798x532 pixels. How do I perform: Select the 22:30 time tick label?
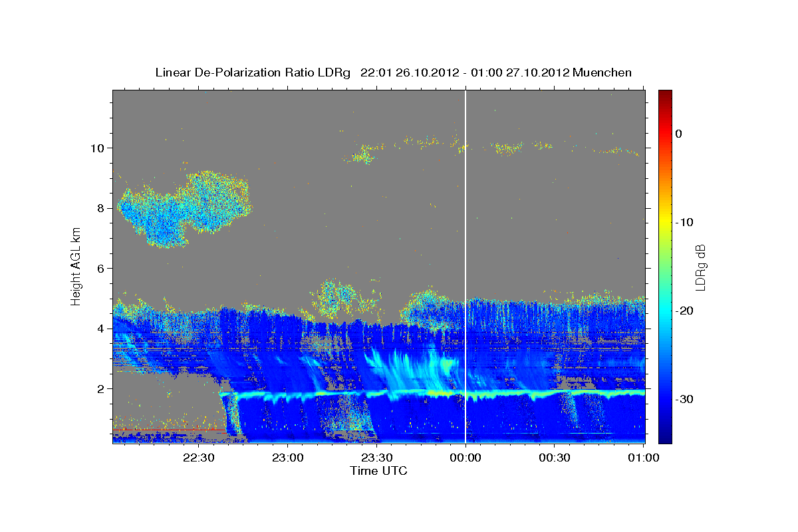(x=198, y=458)
